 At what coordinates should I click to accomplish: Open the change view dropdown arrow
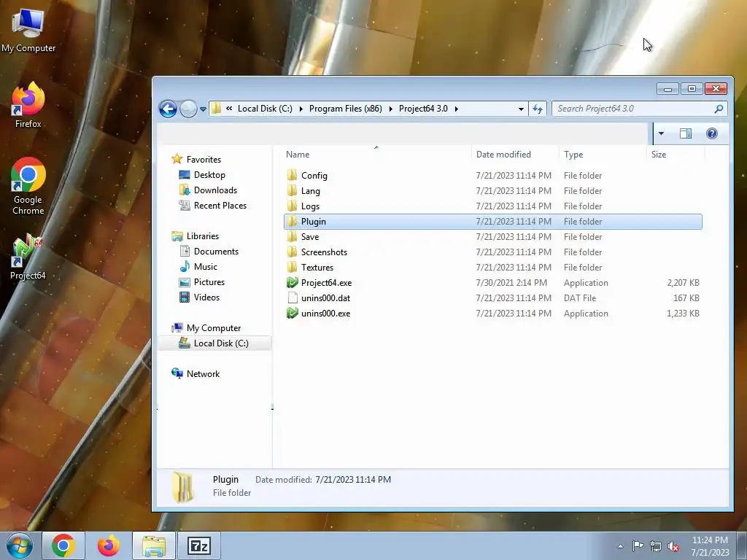coord(661,133)
